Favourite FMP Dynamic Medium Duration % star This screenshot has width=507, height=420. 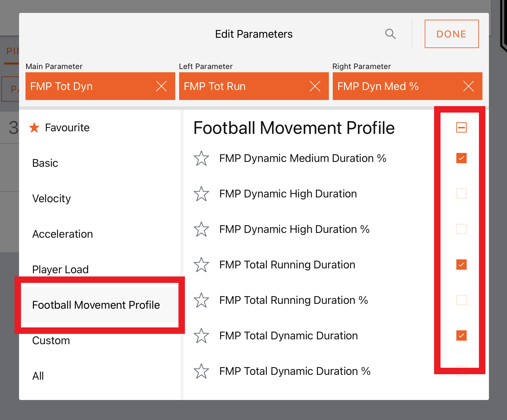click(201, 158)
